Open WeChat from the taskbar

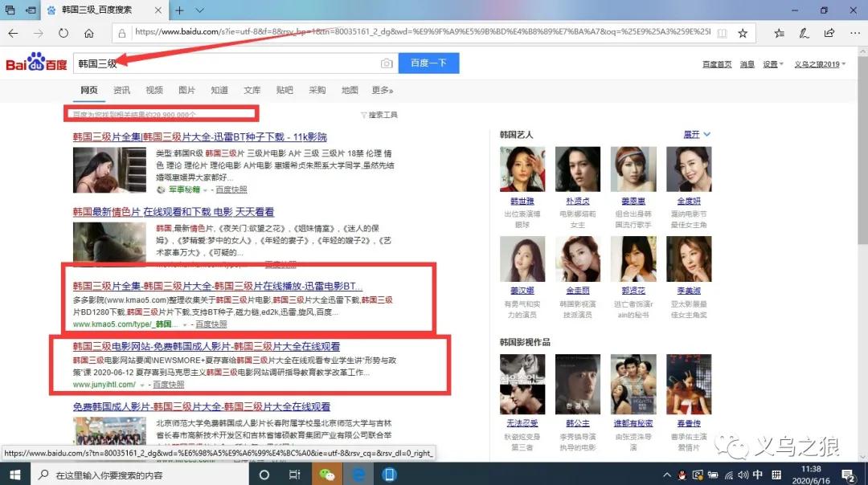pyautogui.click(x=326, y=475)
